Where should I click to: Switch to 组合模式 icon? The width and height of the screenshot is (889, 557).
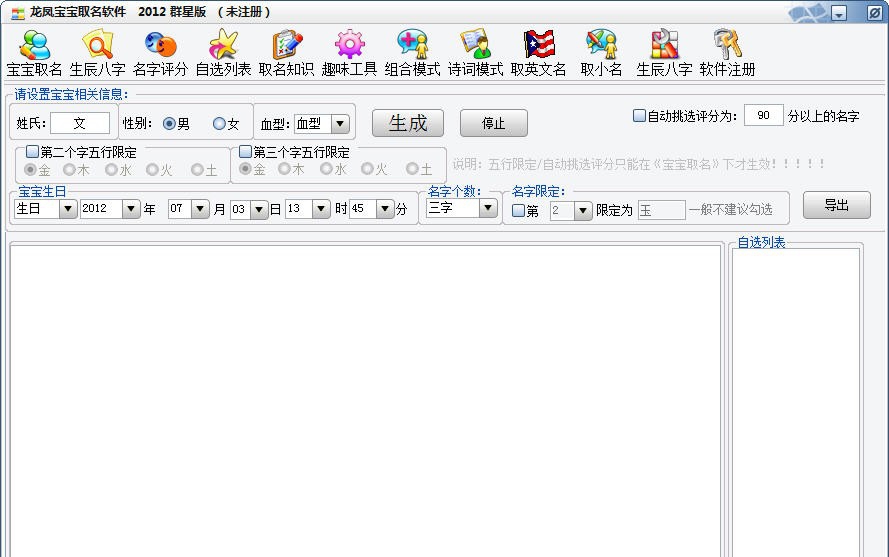(x=412, y=53)
